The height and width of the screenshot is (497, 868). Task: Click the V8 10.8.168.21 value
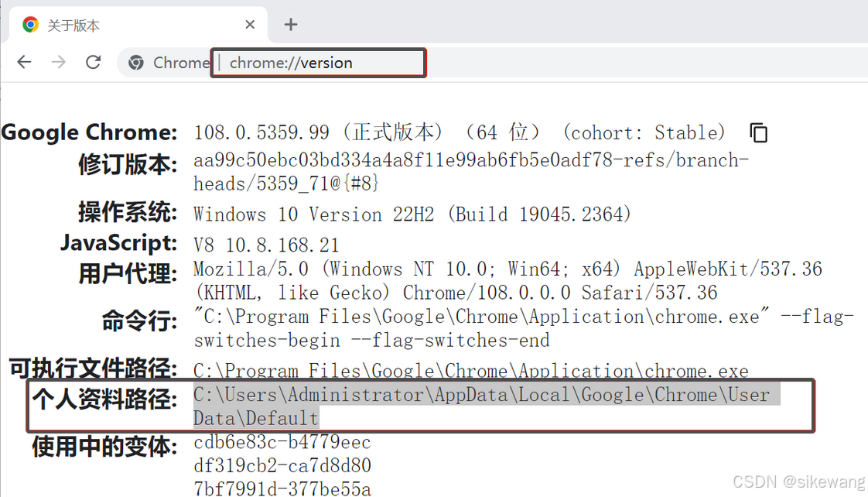266,245
